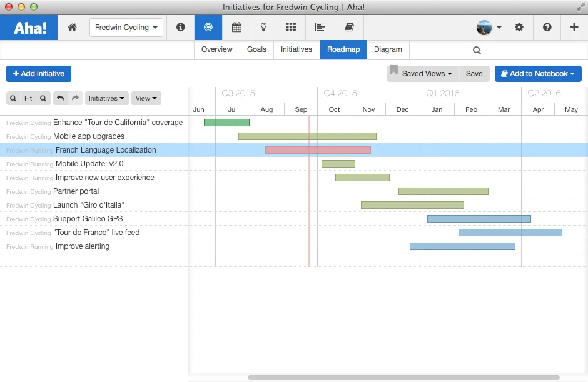This screenshot has height=382, width=588.
Task: Click the green Tour de California bar
Action: pos(226,123)
